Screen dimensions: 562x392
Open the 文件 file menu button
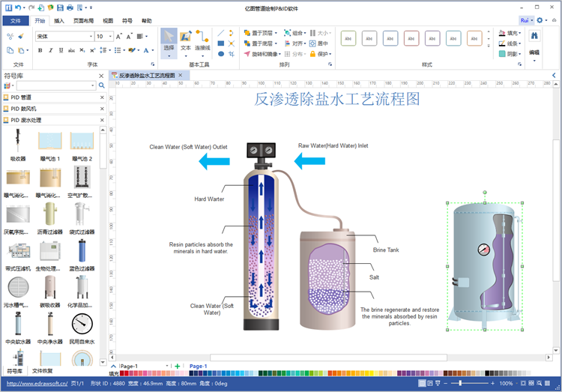16,21
